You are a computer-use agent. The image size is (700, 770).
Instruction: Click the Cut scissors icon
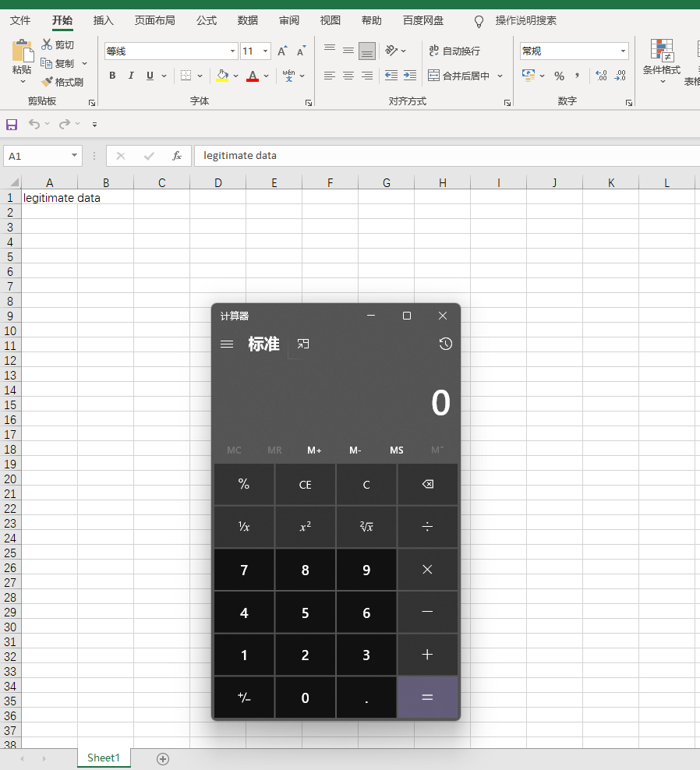click(x=47, y=44)
